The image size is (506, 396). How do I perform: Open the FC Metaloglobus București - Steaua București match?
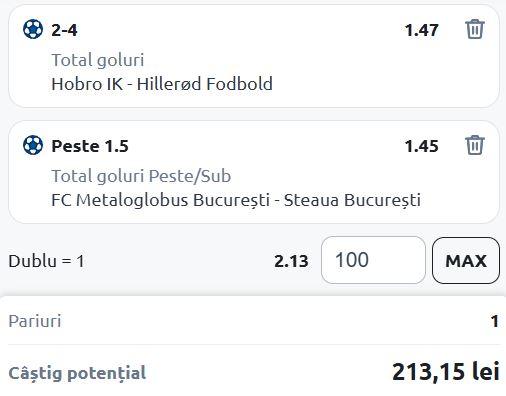(x=236, y=200)
